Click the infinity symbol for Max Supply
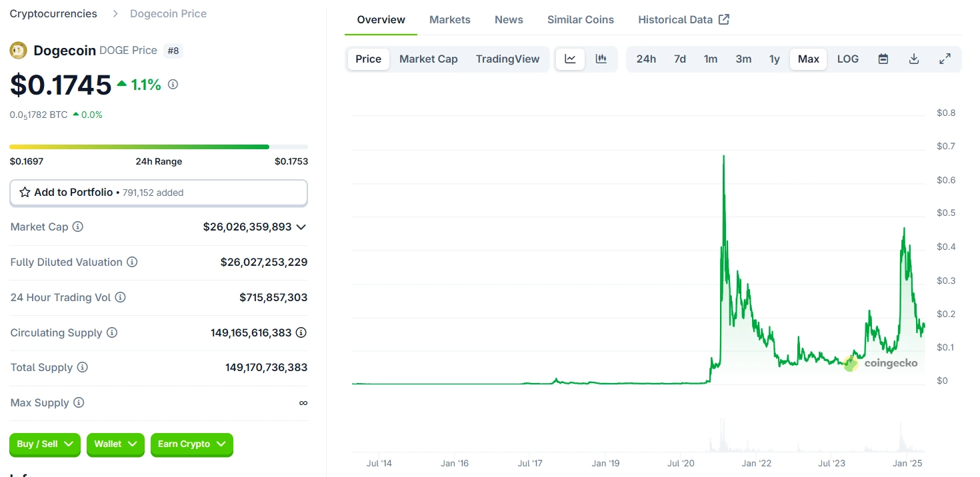This screenshot has width=980, height=477. coord(303,402)
